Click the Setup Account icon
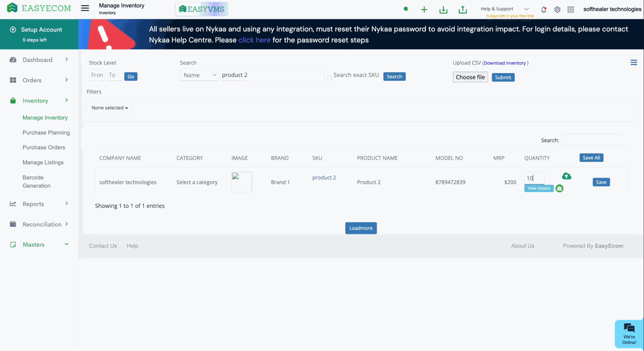This screenshot has height=351, width=644. point(13,30)
